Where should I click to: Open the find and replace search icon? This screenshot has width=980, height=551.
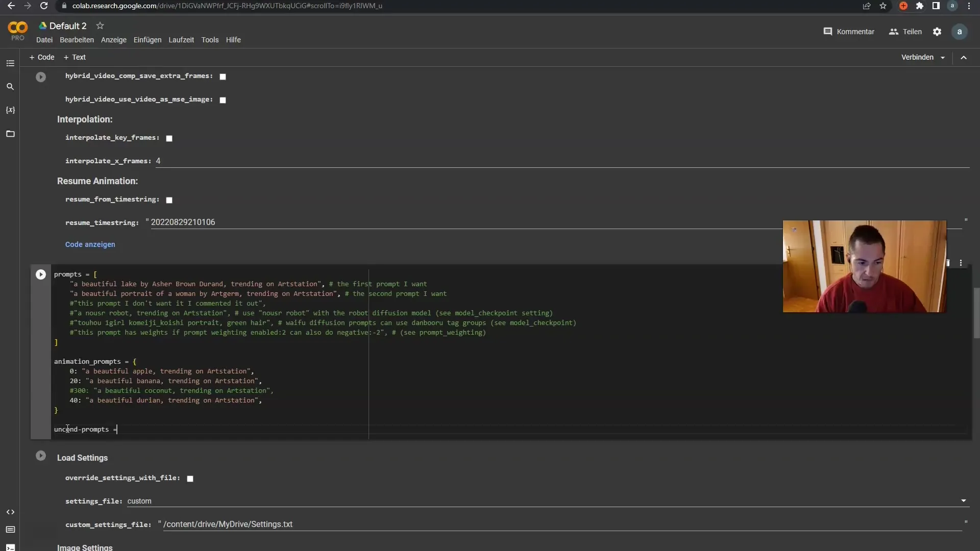point(10,87)
